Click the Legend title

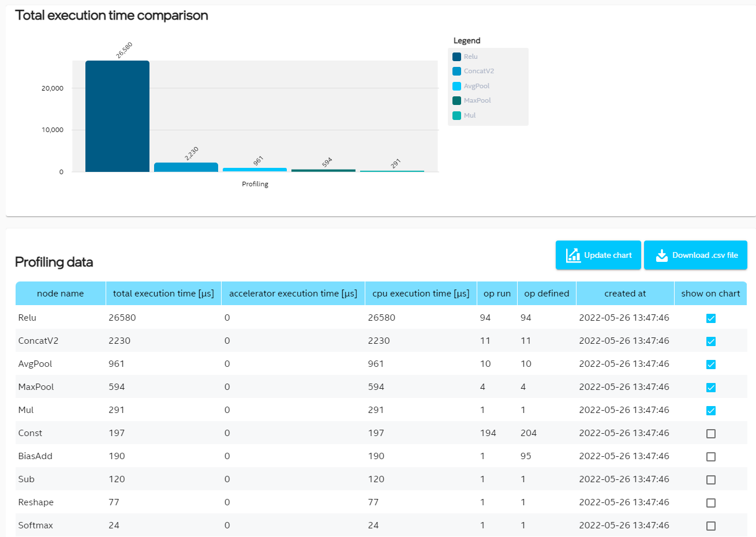(467, 40)
